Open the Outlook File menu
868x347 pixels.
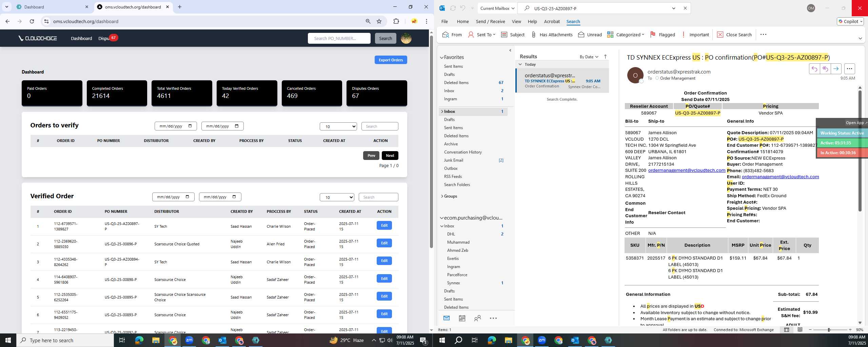pos(444,21)
